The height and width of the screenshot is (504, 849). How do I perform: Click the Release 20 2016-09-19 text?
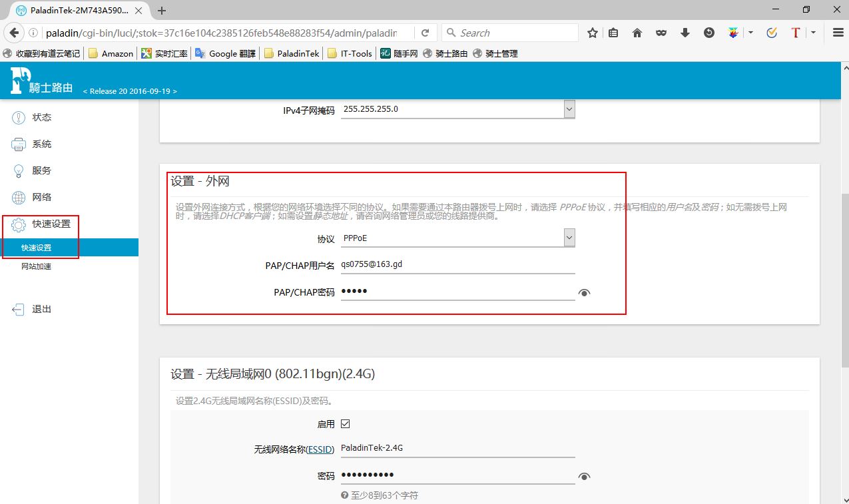tap(130, 91)
